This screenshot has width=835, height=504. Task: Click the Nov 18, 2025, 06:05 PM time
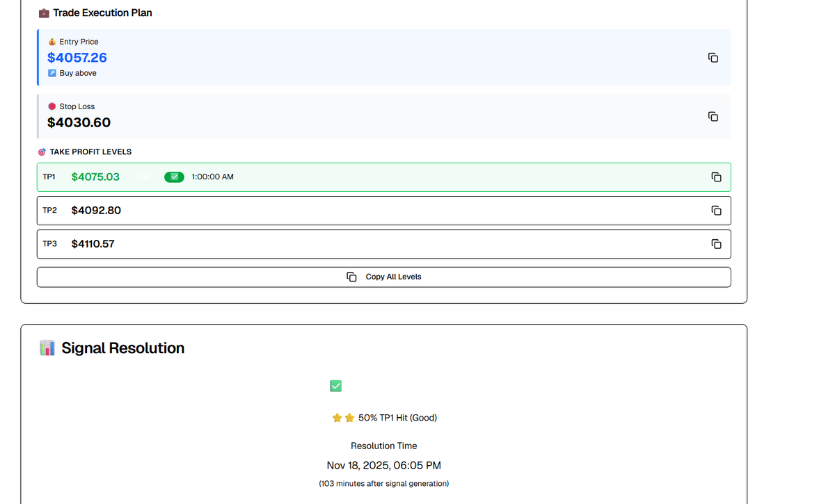click(x=384, y=466)
